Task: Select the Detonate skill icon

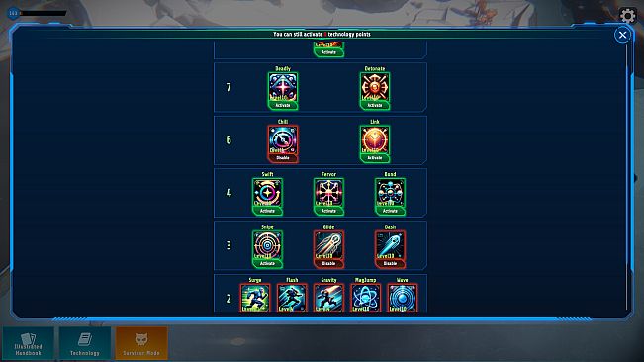Action: [x=375, y=87]
